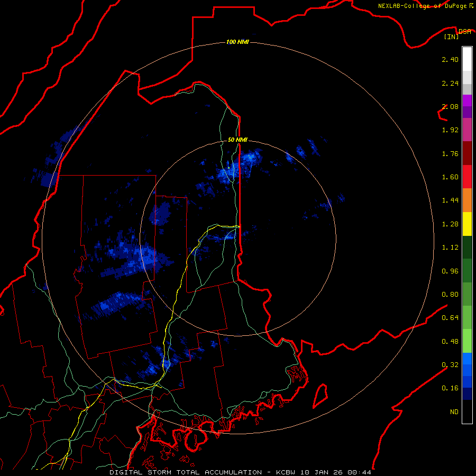Image resolution: width=476 pixels, height=476 pixels.
Task: Click the 0.32 legend value
Action: 450,365
